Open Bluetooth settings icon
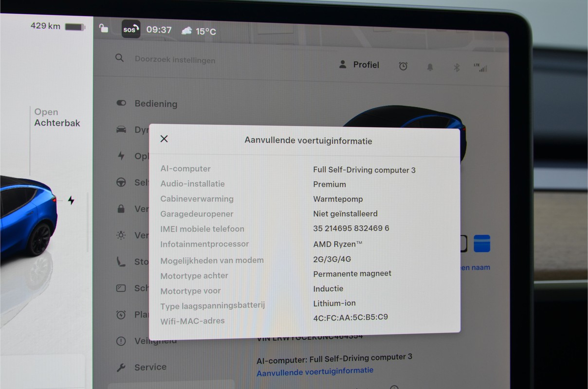 point(457,68)
